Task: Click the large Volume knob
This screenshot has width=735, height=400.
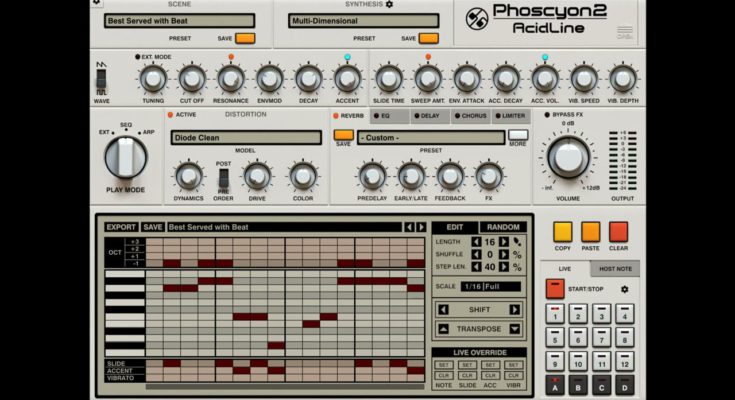Action: pos(568,156)
